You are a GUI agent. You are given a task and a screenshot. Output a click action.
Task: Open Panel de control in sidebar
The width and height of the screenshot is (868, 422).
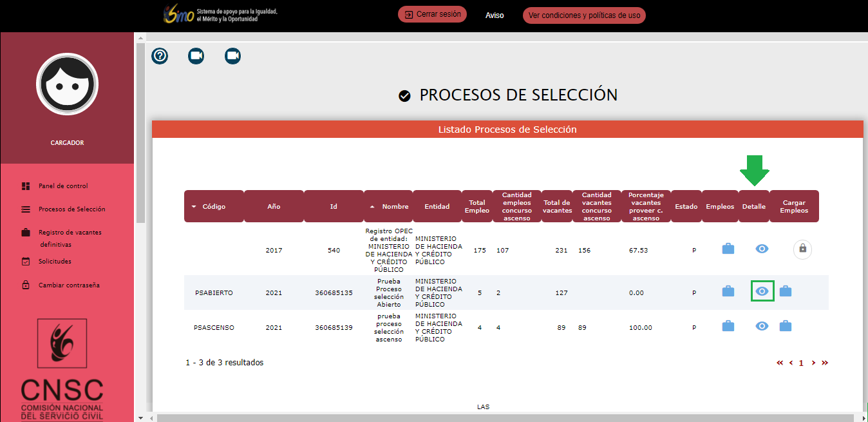click(63, 186)
